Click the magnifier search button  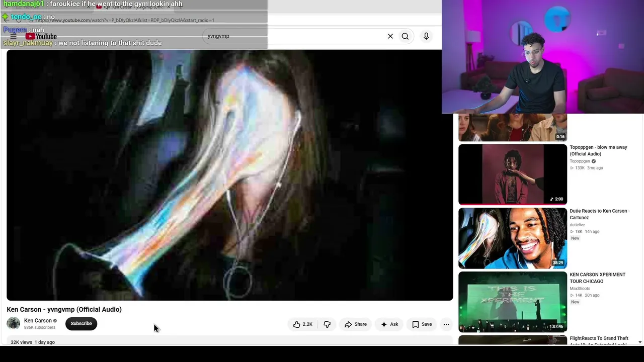[x=405, y=36]
